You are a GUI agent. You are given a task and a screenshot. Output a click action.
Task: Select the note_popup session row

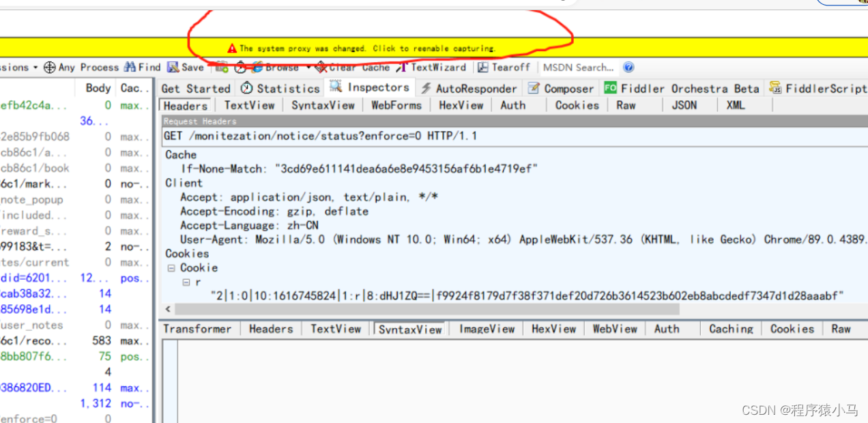[x=75, y=200]
